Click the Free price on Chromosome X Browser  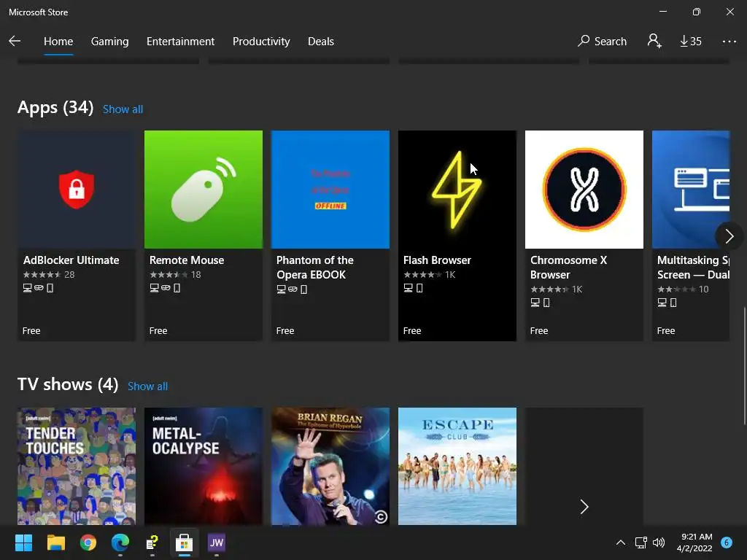tap(539, 330)
